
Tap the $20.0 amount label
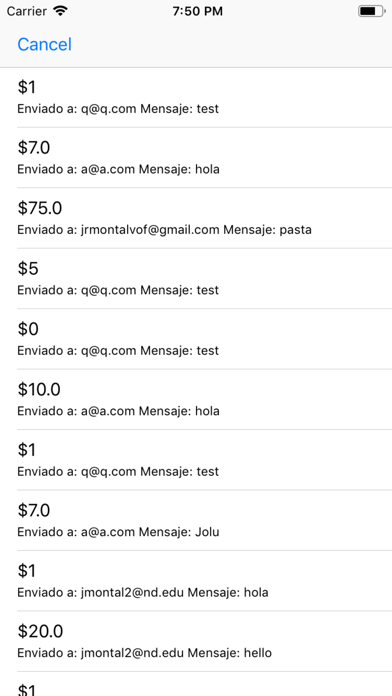[x=40, y=631]
